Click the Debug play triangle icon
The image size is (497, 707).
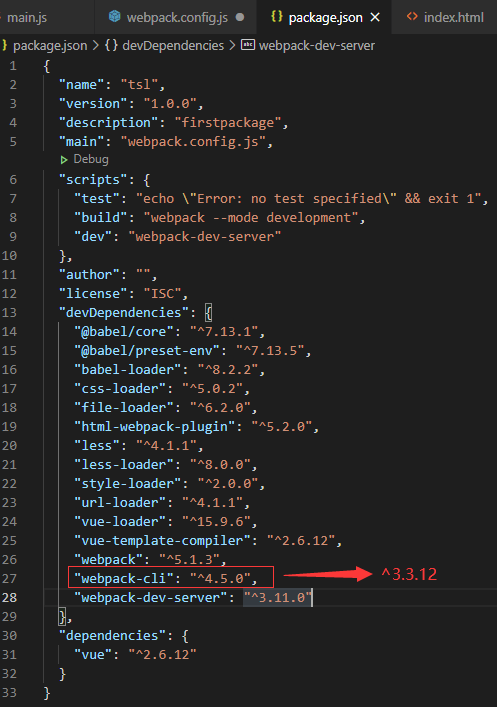coord(64,160)
